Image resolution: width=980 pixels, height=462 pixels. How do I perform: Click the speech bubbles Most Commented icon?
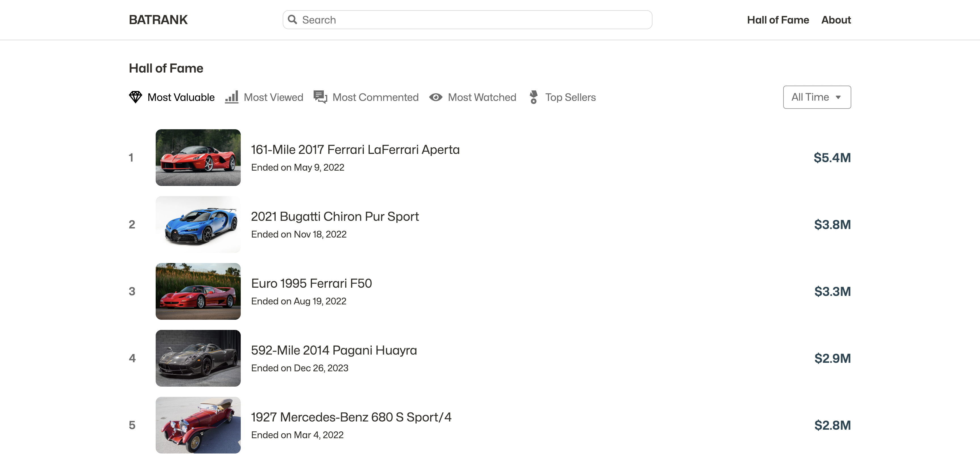320,97
